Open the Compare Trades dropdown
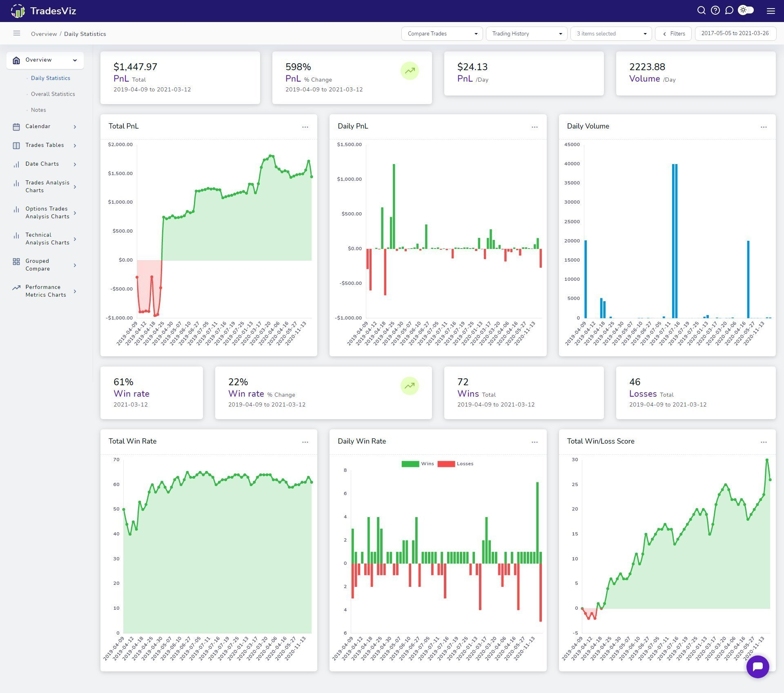The width and height of the screenshot is (784, 693). tap(442, 33)
